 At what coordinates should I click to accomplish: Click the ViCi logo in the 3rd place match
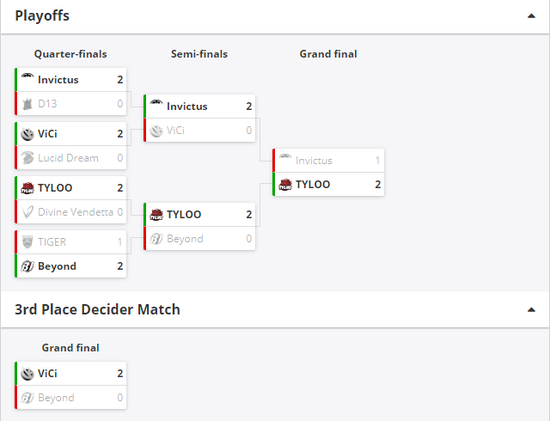point(27,374)
